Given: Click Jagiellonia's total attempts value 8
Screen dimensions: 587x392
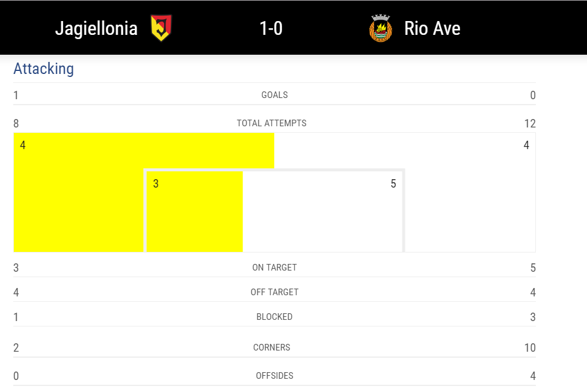Looking at the screenshot, I should tap(16, 124).
